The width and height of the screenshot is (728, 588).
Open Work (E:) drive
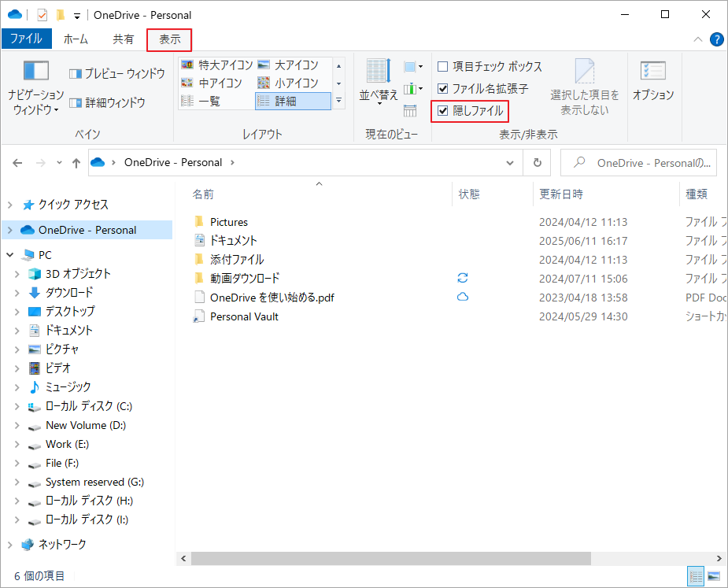point(68,445)
